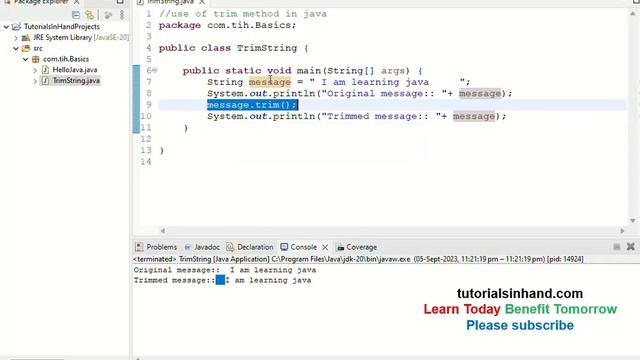Toggle Link with Editor in Package Explorer
Screen dimensions: 640x360
click(89, 15)
